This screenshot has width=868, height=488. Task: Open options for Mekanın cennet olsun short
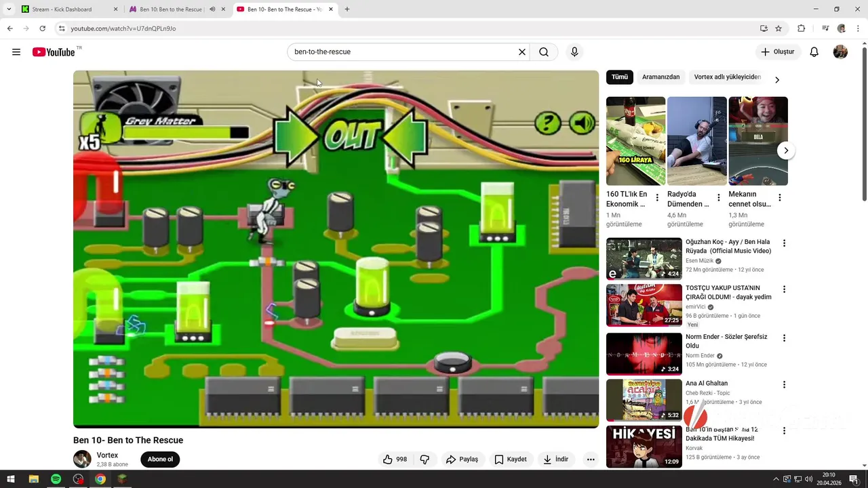click(x=779, y=198)
